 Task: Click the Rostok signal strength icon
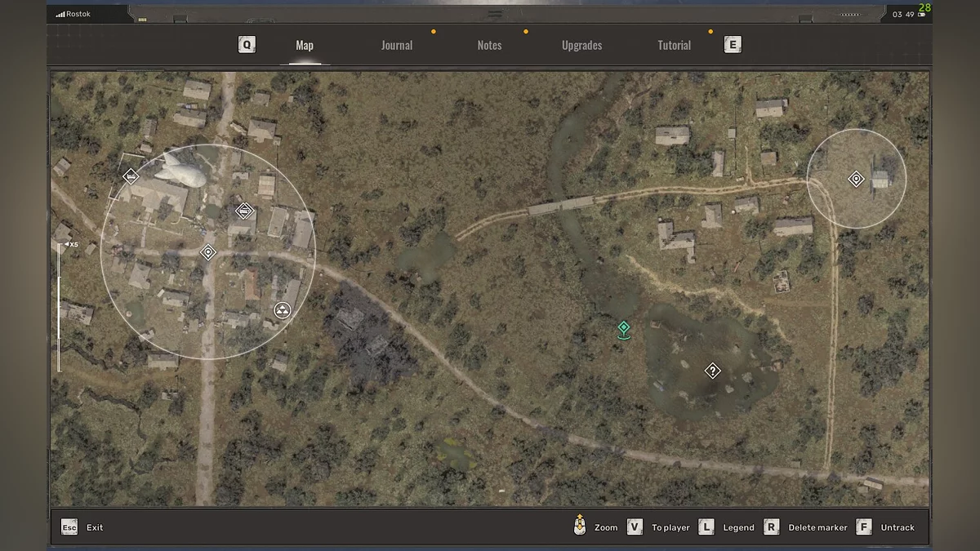(60, 15)
